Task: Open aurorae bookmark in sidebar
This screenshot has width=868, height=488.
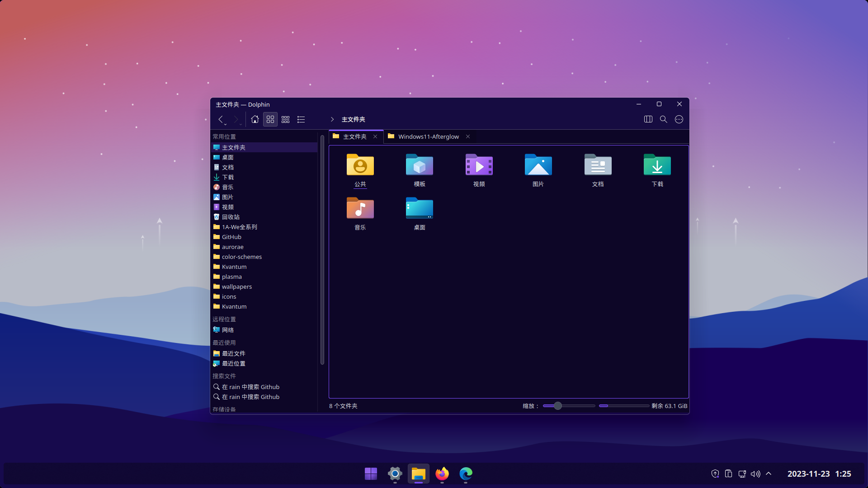Action: pos(264,247)
